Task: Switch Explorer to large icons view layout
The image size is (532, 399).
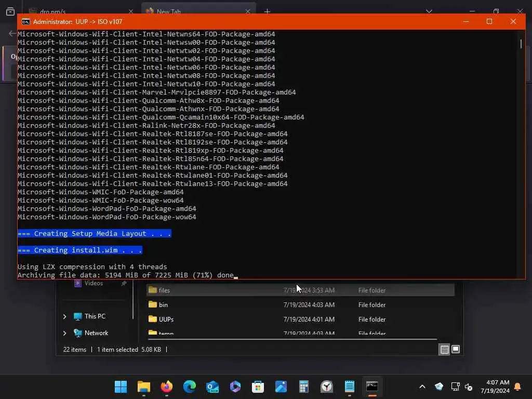Action: [456, 349]
